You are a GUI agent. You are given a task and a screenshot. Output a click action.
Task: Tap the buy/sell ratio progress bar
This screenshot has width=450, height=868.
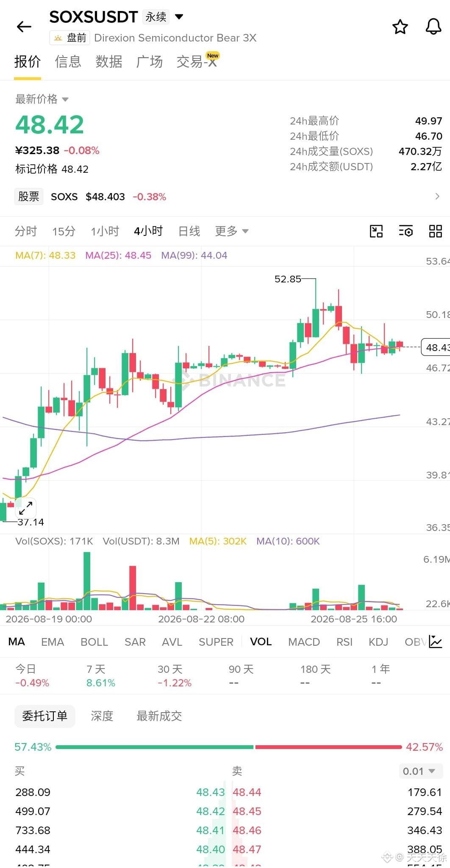[x=229, y=747]
